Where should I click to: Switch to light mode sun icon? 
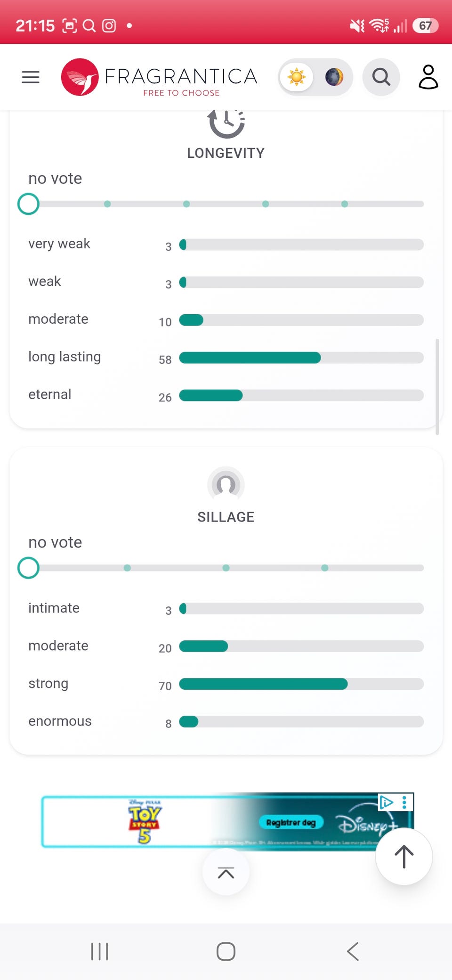pos(297,77)
